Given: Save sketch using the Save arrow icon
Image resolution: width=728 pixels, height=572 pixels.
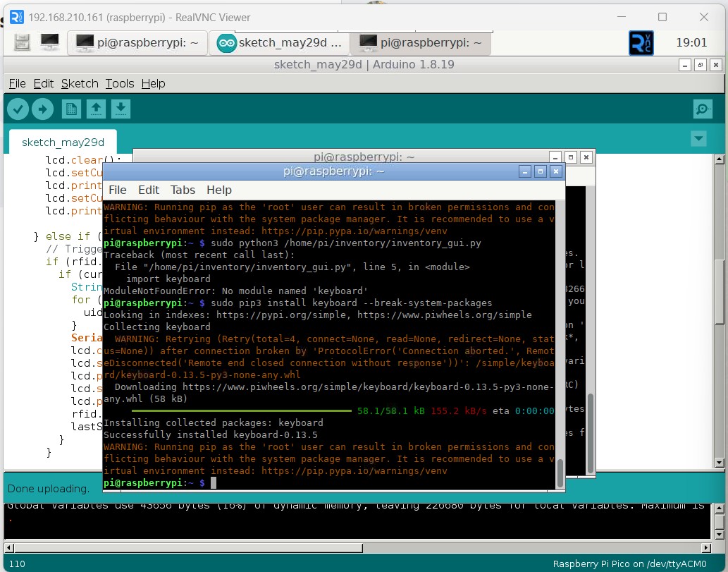Looking at the screenshot, I should [x=121, y=109].
